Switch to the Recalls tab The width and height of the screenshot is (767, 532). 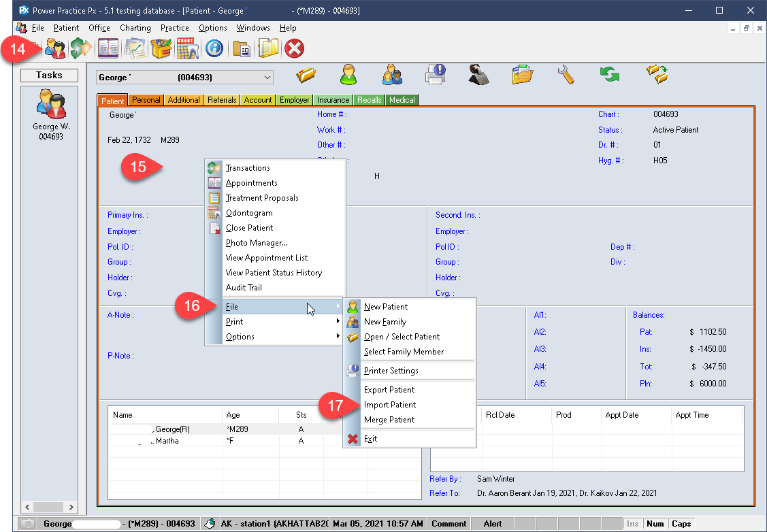pyautogui.click(x=369, y=100)
